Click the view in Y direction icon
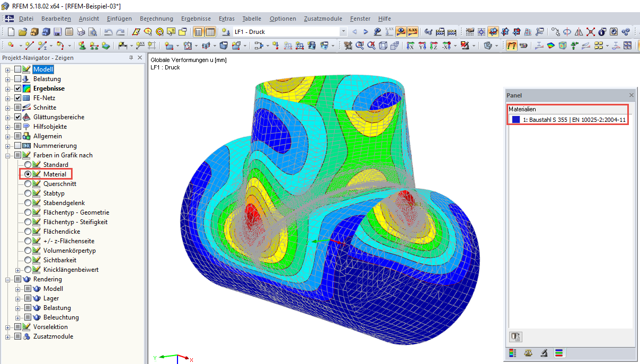This screenshot has width=640, height=364. click(x=422, y=46)
